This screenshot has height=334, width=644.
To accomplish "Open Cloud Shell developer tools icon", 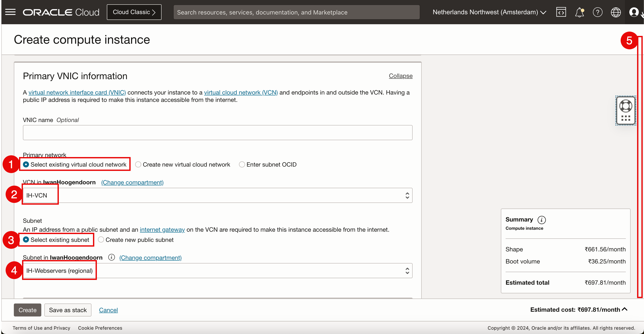I will [561, 12].
